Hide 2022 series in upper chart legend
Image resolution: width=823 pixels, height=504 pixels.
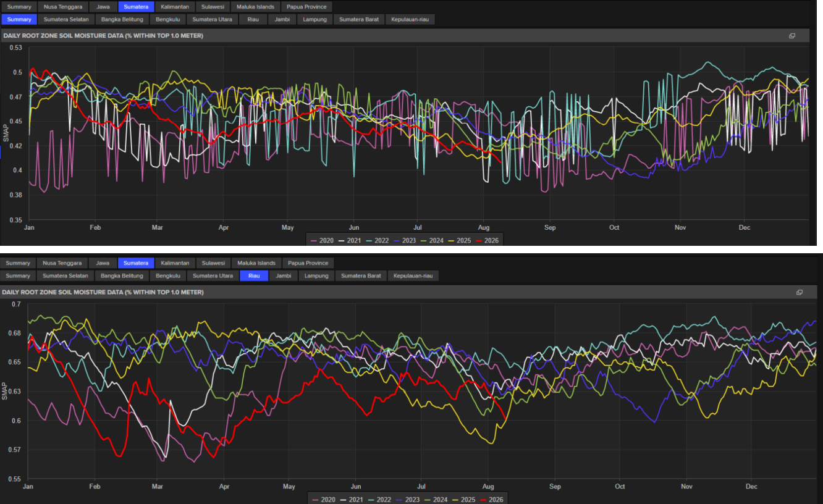(x=377, y=240)
